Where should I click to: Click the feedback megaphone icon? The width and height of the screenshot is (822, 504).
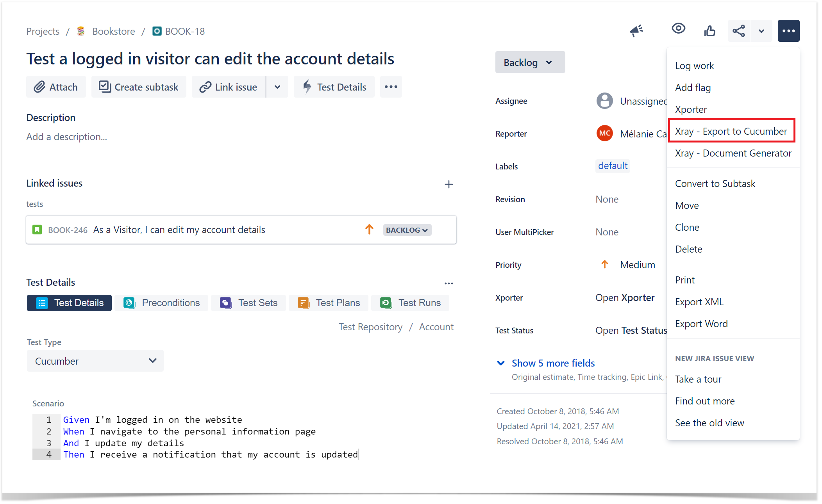636,31
